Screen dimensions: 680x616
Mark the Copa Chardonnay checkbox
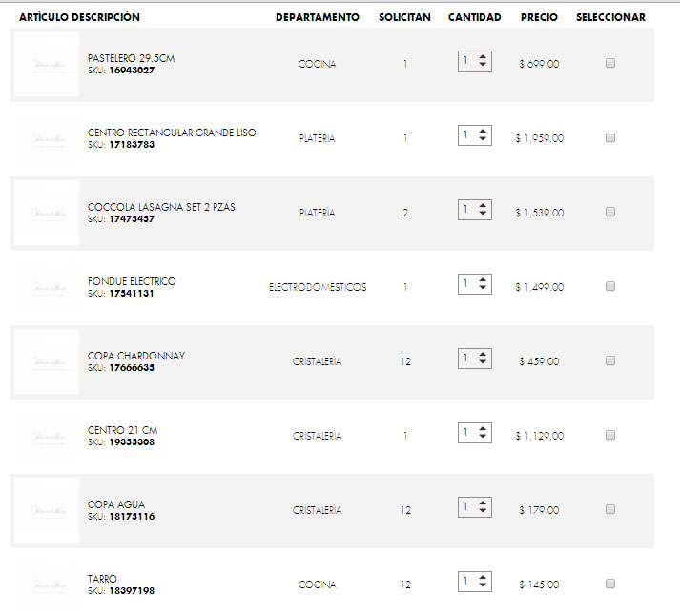tap(610, 360)
